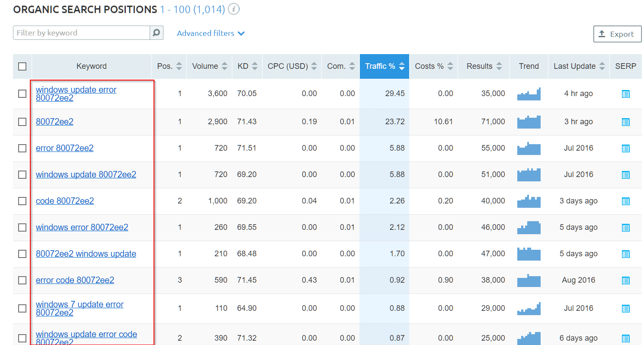Click the 0.43 CPC value
Image resolution: width=644 pixels, height=345 pixels.
[309, 280]
